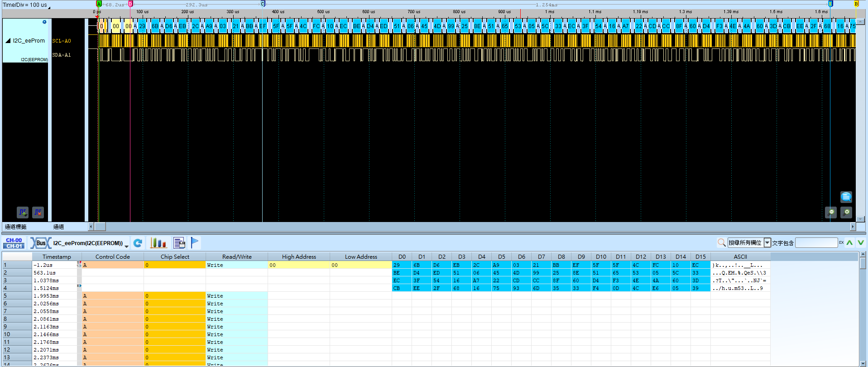Click decode table vertical scrollbar up arrow

pyautogui.click(x=863, y=255)
